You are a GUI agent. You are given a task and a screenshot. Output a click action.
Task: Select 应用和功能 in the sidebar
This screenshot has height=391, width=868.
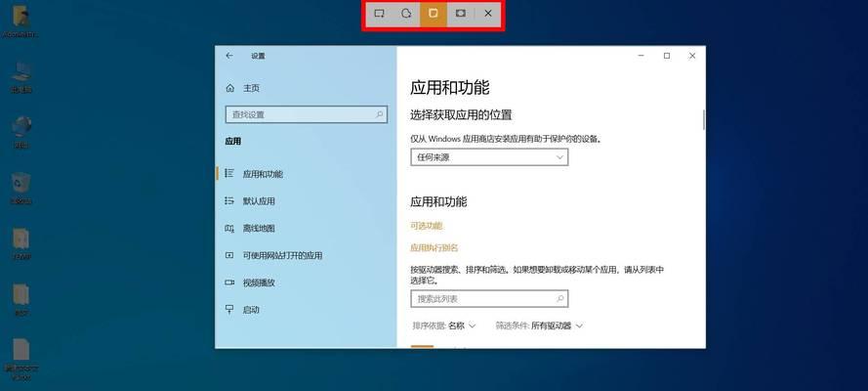pos(306,174)
